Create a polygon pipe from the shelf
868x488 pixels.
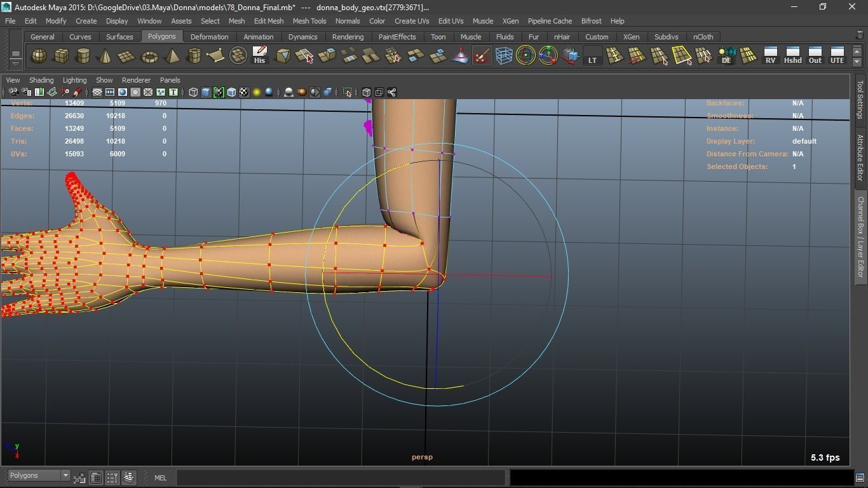click(194, 56)
